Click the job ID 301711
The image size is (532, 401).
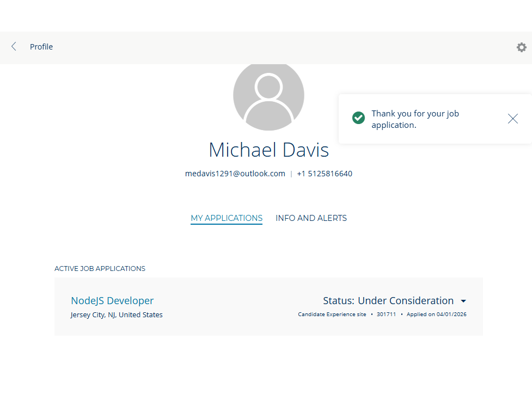pyautogui.click(x=386, y=314)
